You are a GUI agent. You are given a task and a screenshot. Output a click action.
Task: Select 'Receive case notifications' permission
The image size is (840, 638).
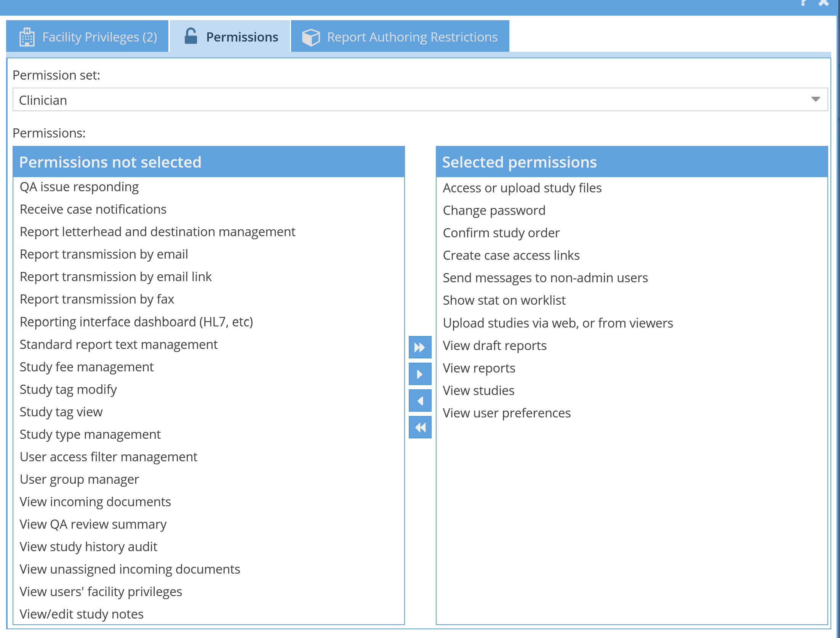tap(208, 209)
